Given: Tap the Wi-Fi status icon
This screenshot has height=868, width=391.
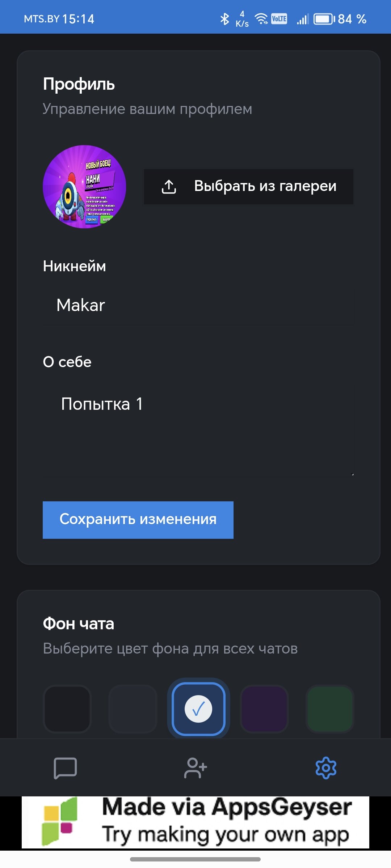Looking at the screenshot, I should (x=261, y=19).
